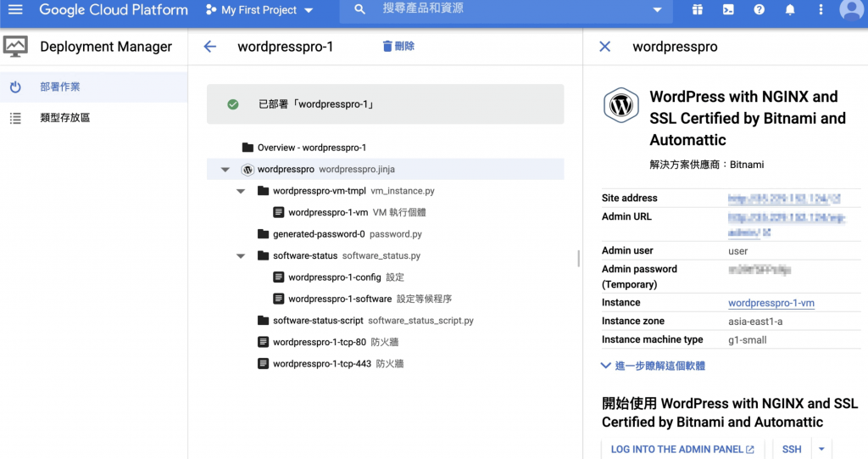Click the Google Cloud Platform logo
868x459 pixels.
[114, 9]
